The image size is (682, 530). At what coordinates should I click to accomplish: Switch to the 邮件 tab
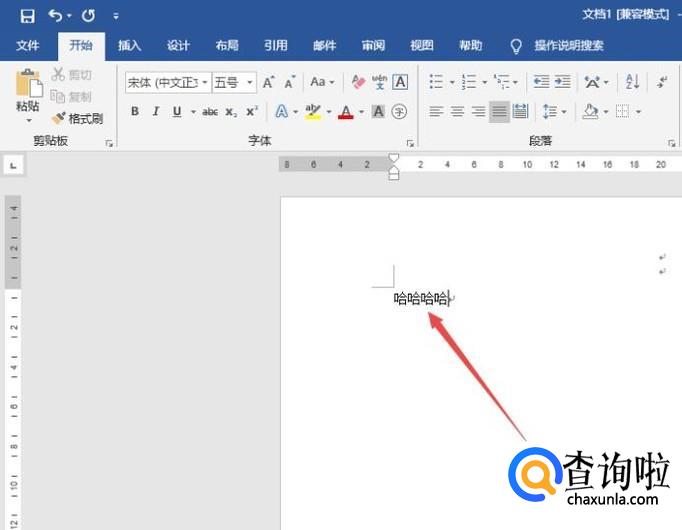point(324,45)
